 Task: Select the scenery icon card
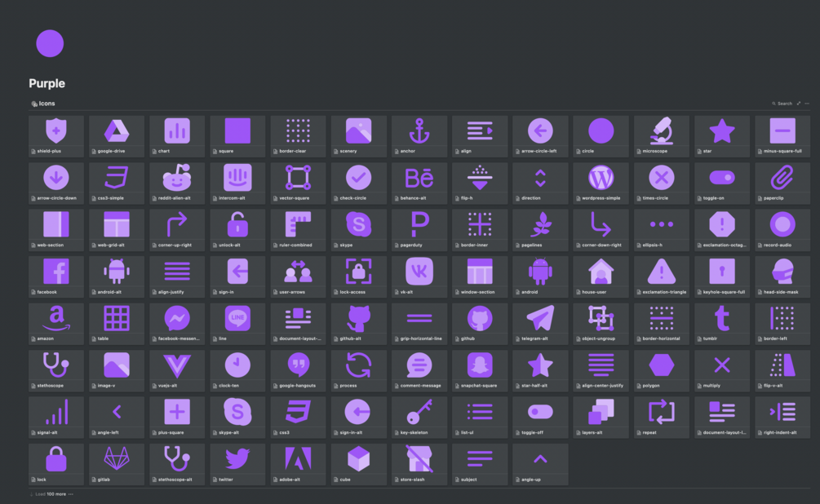coord(359,136)
